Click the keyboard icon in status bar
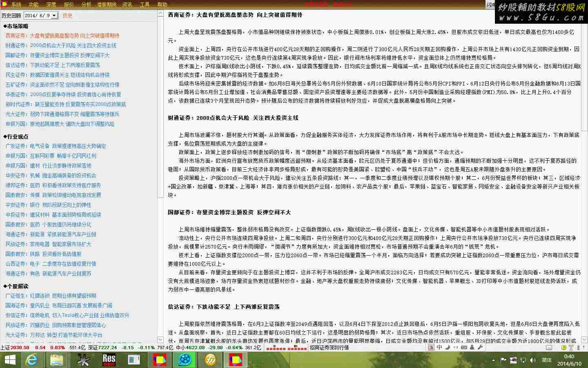Screen dimensions: 588x368 point(464,348)
